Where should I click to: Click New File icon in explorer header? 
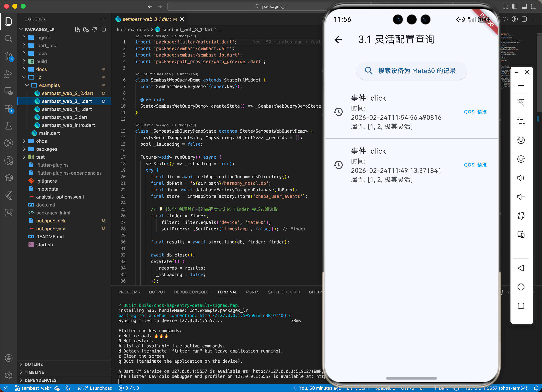point(77,29)
